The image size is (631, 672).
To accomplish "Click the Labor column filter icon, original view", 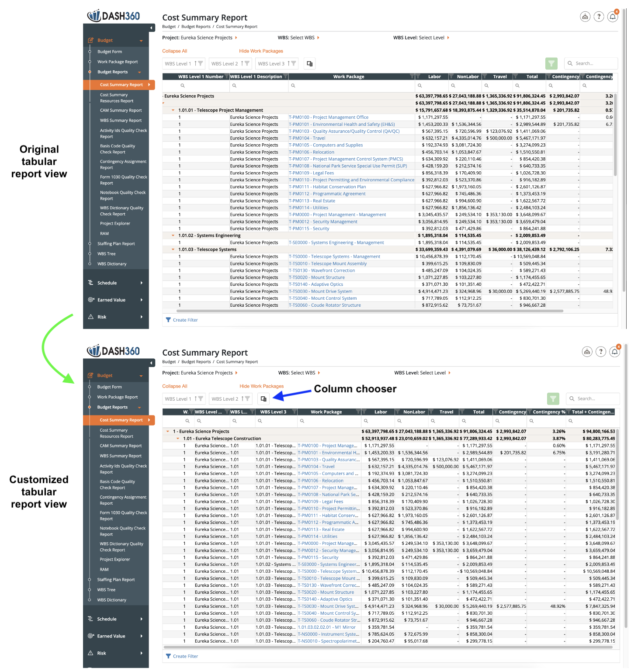I will [417, 76].
